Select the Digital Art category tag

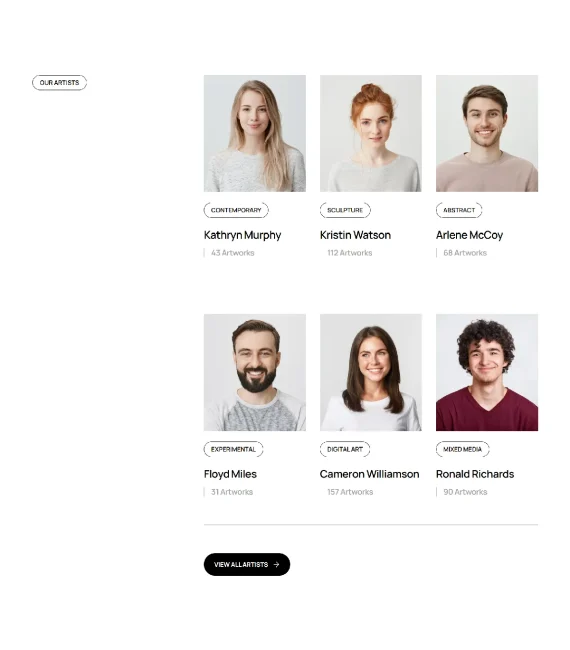click(344, 449)
